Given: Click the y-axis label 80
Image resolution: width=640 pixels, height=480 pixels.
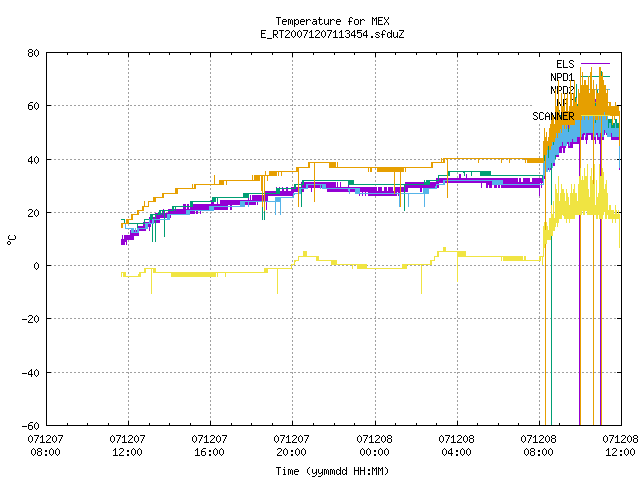Looking at the screenshot, I should coord(33,53).
